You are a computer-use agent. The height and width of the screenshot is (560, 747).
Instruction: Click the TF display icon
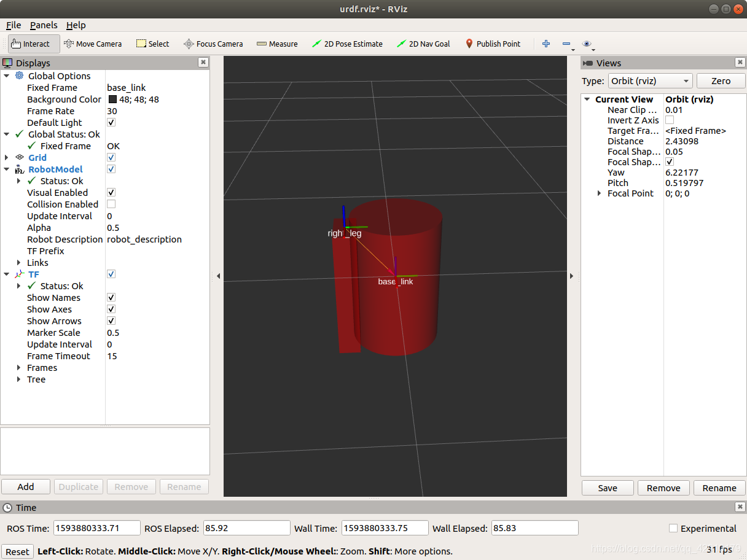(x=19, y=274)
